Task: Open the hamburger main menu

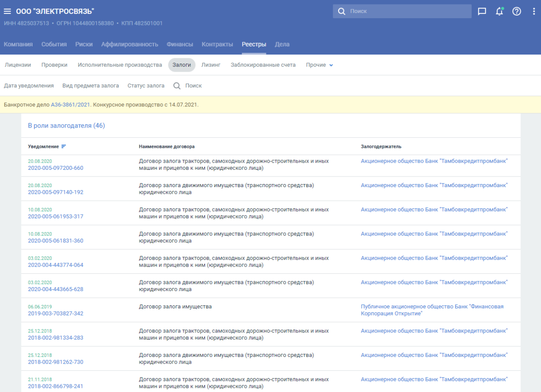Action: [x=7, y=11]
